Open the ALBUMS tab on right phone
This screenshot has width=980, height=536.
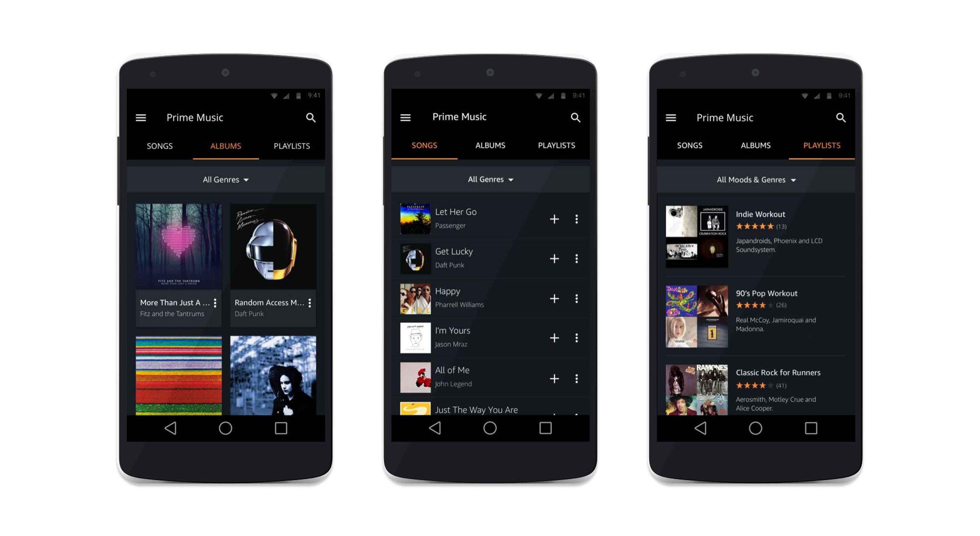757,145
